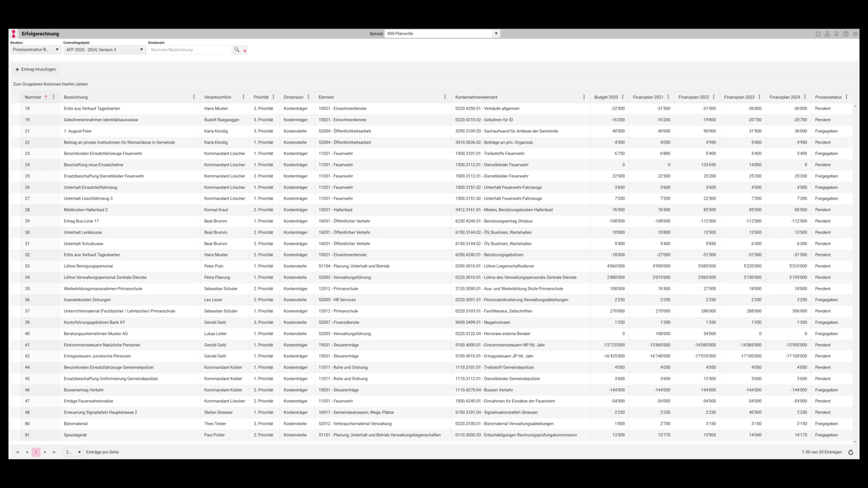Open the hamburger menu in the header
Screen dimensions: 868x488
pyautogui.click(x=855, y=34)
